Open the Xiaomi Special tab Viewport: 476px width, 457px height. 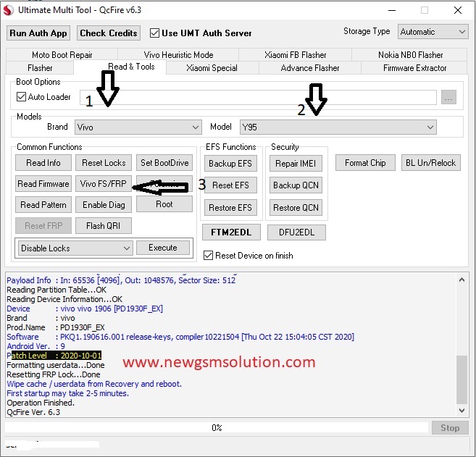[x=212, y=67]
